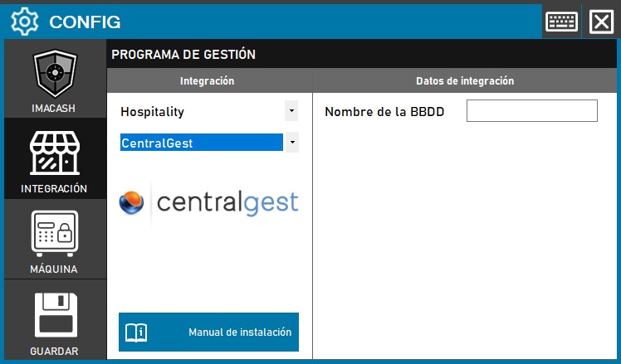Screen dimensions: 621x364
Task: Click the book icon for the installation manual
Action: [136, 332]
